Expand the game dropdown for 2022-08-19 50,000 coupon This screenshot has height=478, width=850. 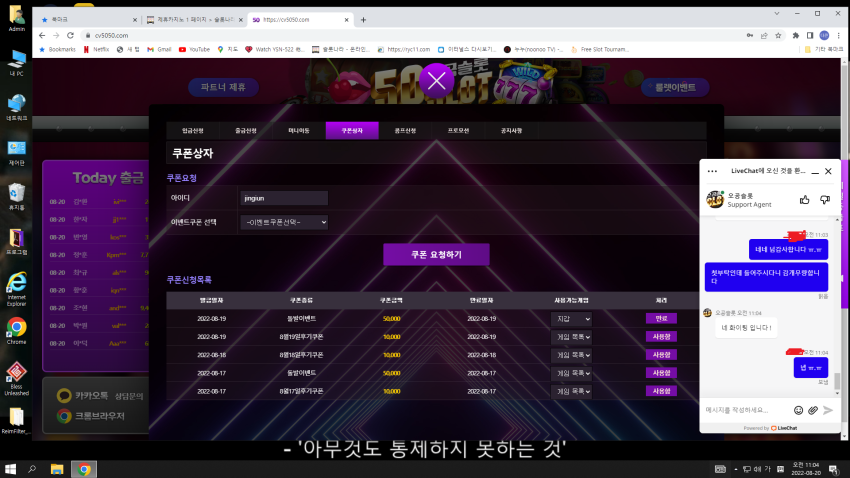coord(571,319)
